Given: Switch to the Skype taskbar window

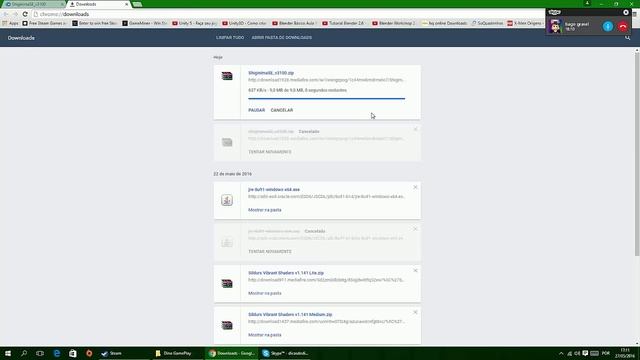Looking at the screenshot, I should tap(286, 353).
